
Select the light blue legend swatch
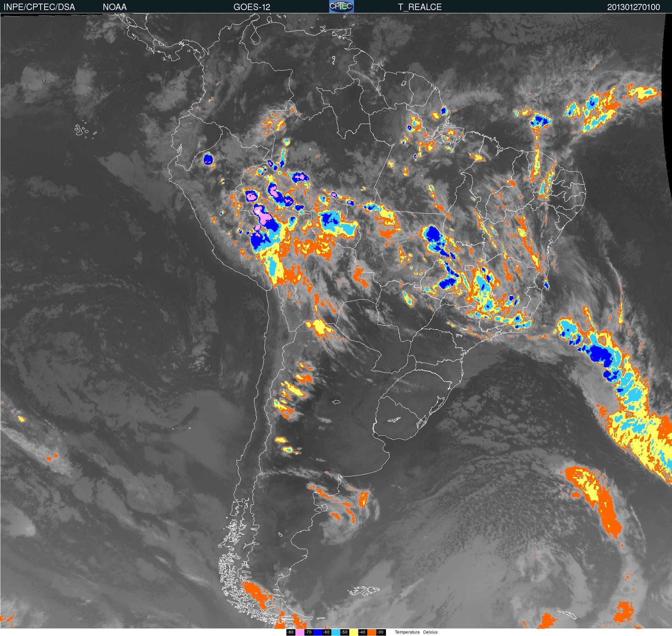tap(336, 632)
